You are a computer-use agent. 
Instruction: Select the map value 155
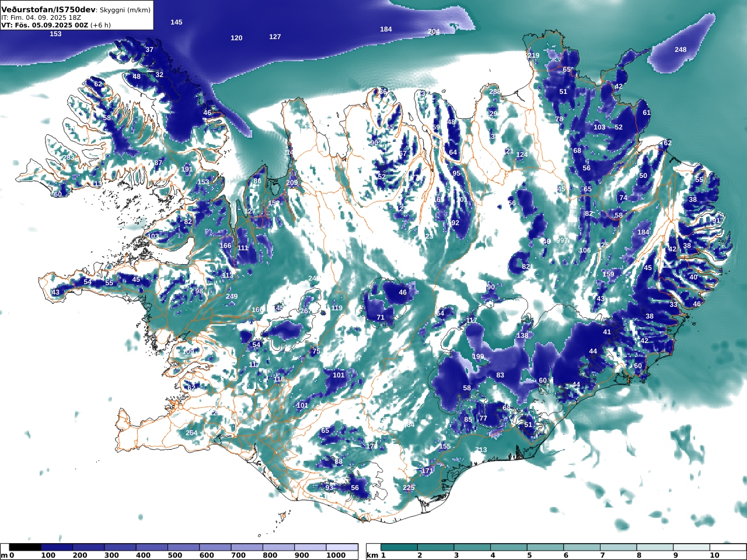(x=445, y=446)
